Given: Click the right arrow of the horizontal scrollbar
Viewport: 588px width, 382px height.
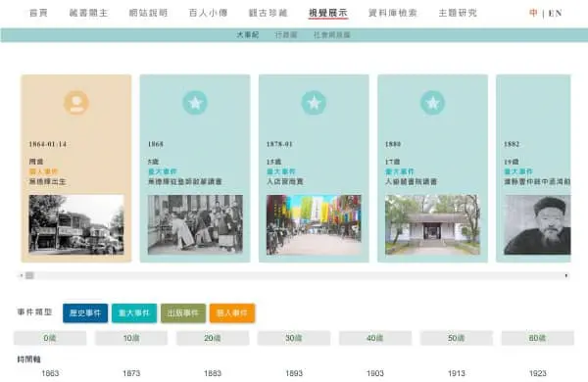Looking at the screenshot, I should click(x=566, y=275).
